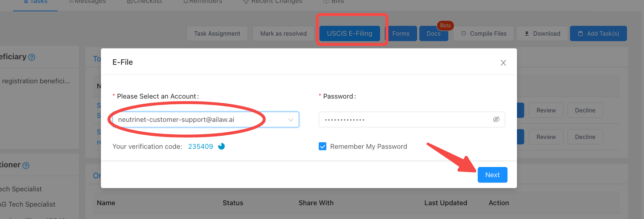Click the verification code countdown timer icon

[x=221, y=146]
